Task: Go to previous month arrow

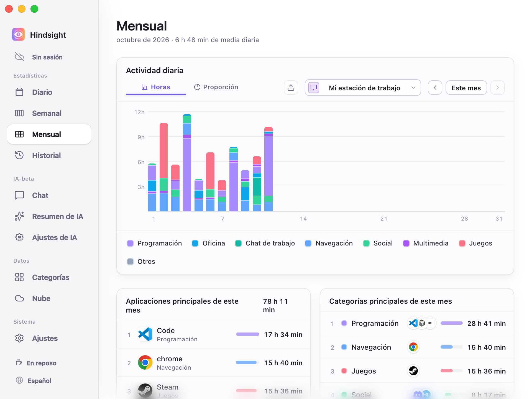Action: pos(435,88)
